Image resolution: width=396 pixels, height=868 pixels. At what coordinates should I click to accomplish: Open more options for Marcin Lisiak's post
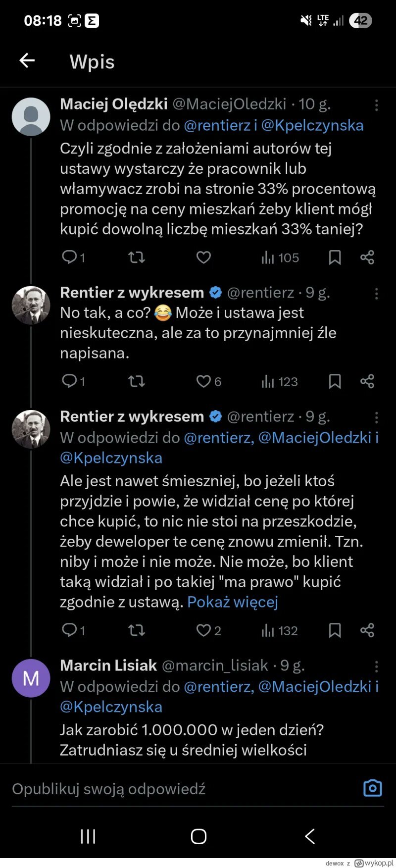376,666
